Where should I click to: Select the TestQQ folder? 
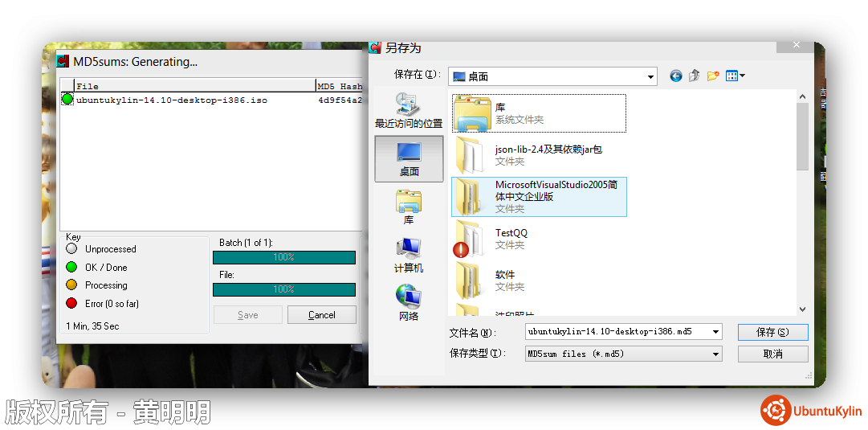[x=511, y=239]
